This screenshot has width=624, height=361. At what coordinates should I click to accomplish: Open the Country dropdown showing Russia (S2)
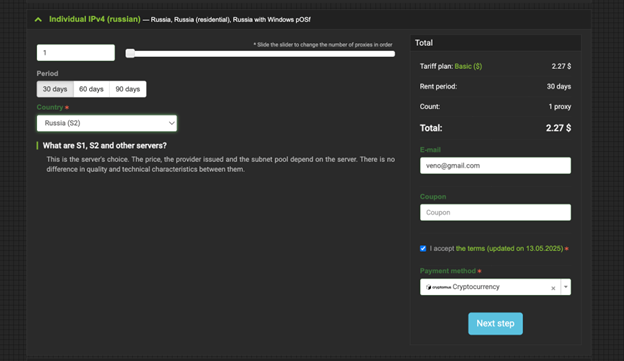click(x=107, y=123)
